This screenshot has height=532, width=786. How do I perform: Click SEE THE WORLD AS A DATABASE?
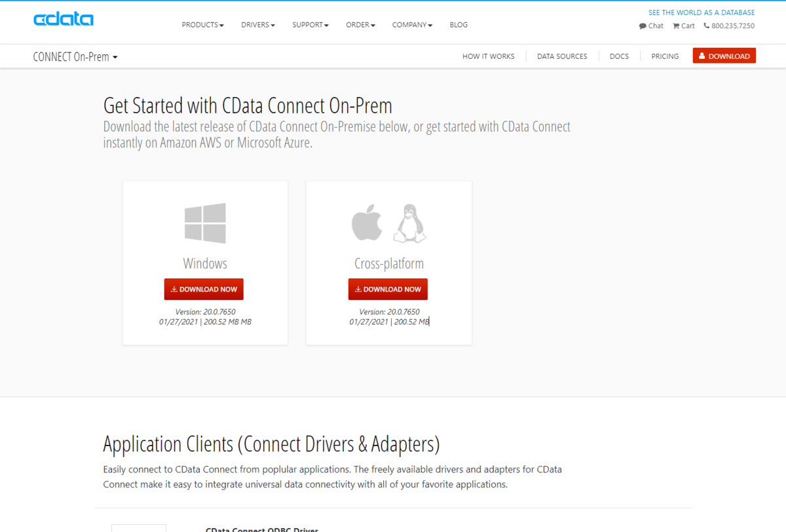pyautogui.click(x=702, y=12)
